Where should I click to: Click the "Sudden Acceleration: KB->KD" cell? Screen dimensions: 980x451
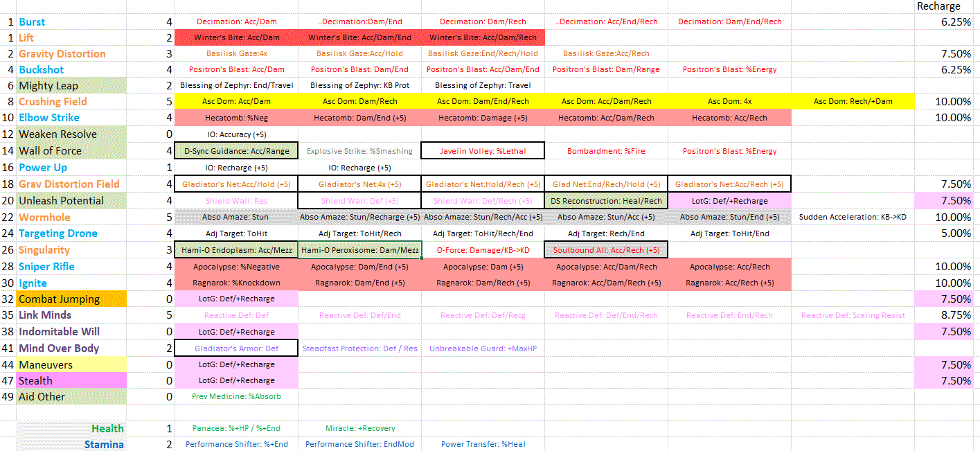[x=853, y=217]
